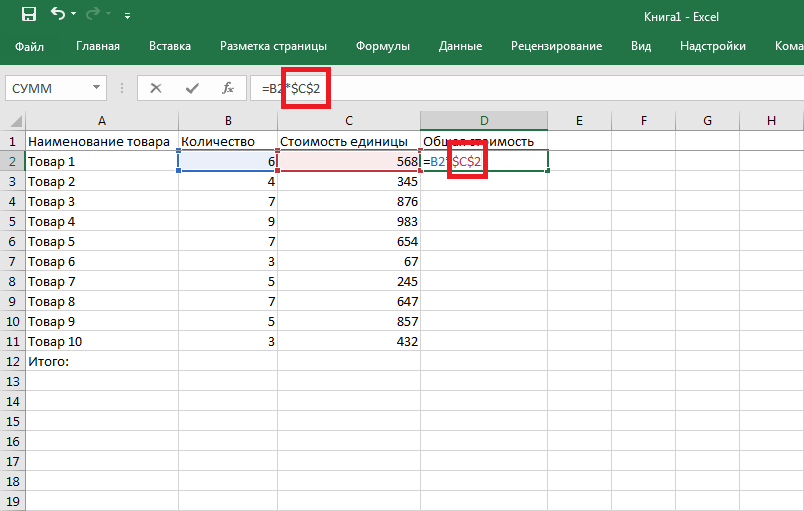This screenshot has height=511, width=804.
Task: Open the Customize Quick Access Toolbar dropdown
Action: pos(127,16)
